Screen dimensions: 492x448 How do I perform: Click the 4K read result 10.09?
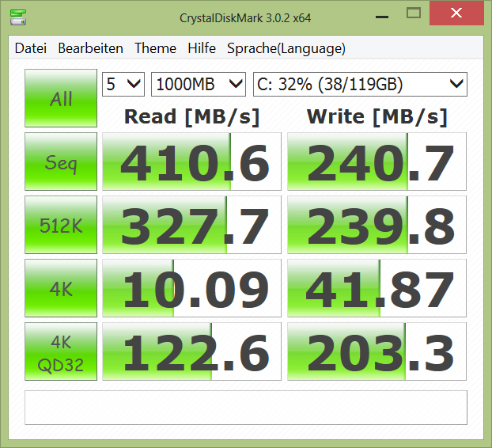coord(191,288)
